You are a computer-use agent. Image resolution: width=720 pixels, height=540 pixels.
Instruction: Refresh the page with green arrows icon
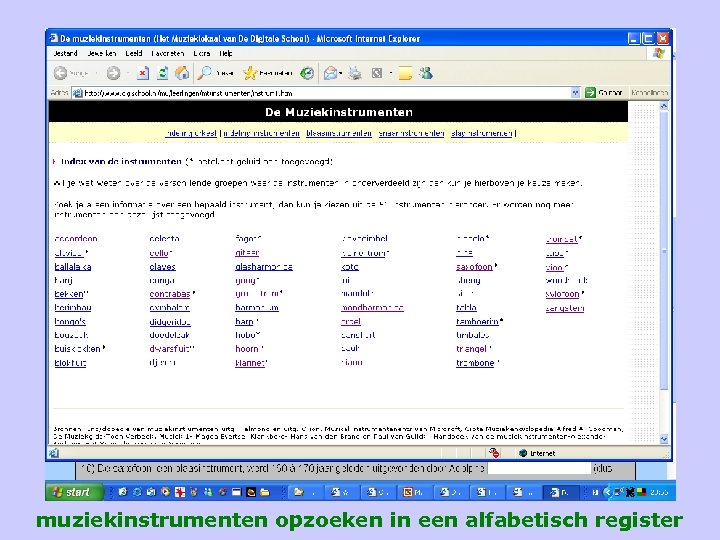[163, 73]
